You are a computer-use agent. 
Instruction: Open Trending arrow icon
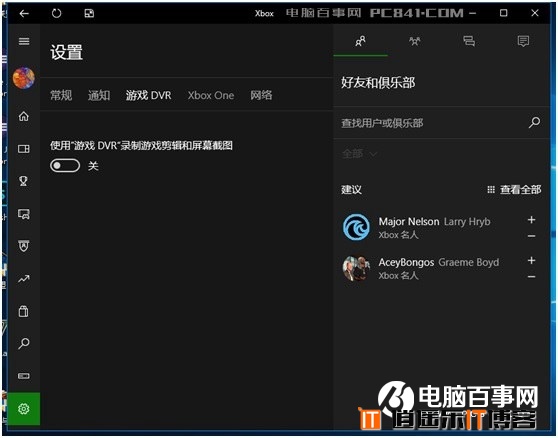click(x=24, y=279)
